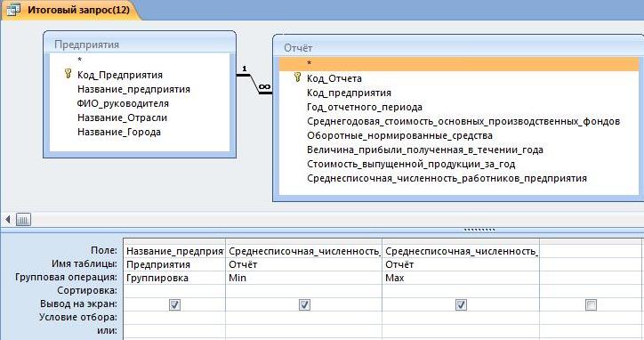Click the или row label

pos(108,330)
